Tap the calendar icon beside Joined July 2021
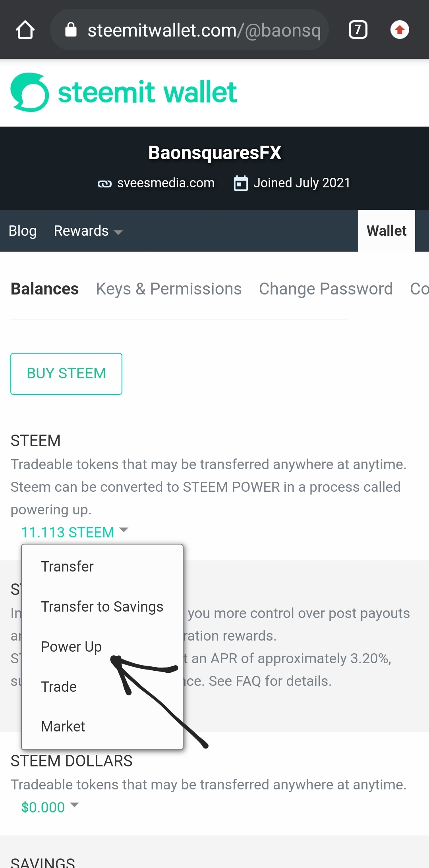Image resolution: width=429 pixels, height=868 pixels. pyautogui.click(x=241, y=183)
